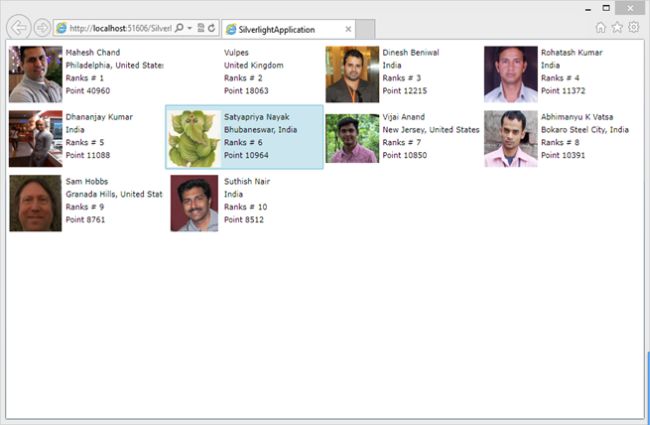Screen dimensions: 650x425
Task: Select Sam Hobbs's profile photo
Action: [x=36, y=203]
